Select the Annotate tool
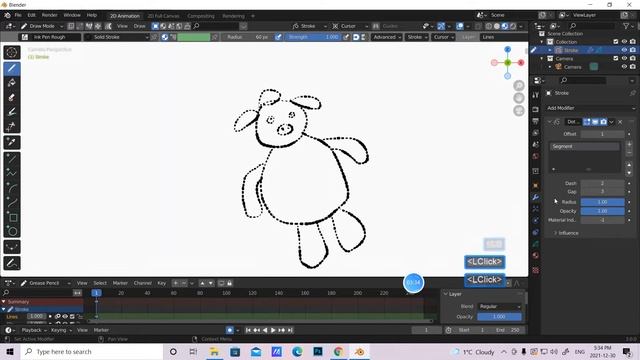Viewport: 640px width, 360px height. (x=12, y=263)
